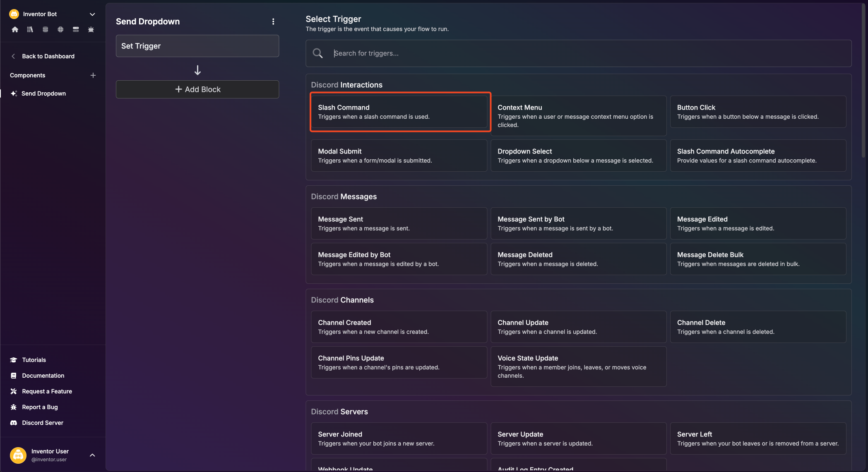Screen dimensions: 868x472
Task: Go back to Dashboard
Action: tap(48, 56)
